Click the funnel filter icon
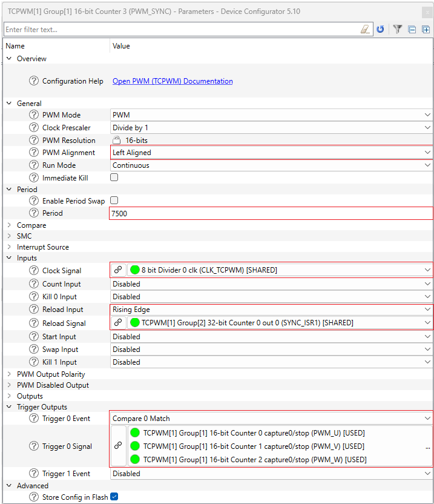 click(397, 29)
